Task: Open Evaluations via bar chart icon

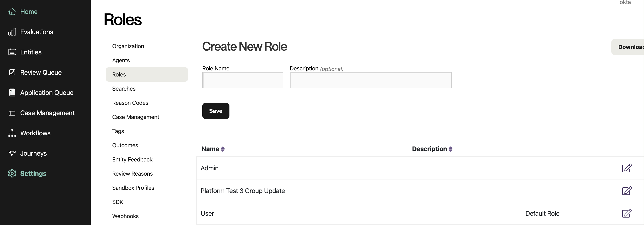Action: [12, 32]
